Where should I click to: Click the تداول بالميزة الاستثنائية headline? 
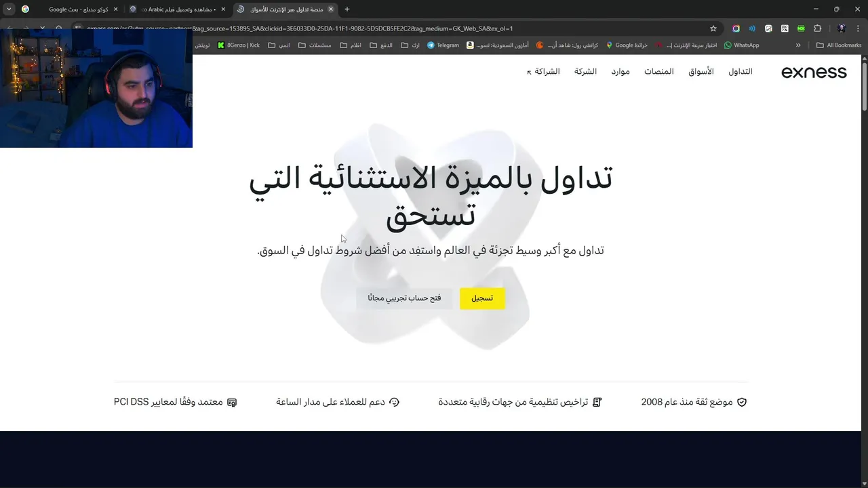(431, 197)
